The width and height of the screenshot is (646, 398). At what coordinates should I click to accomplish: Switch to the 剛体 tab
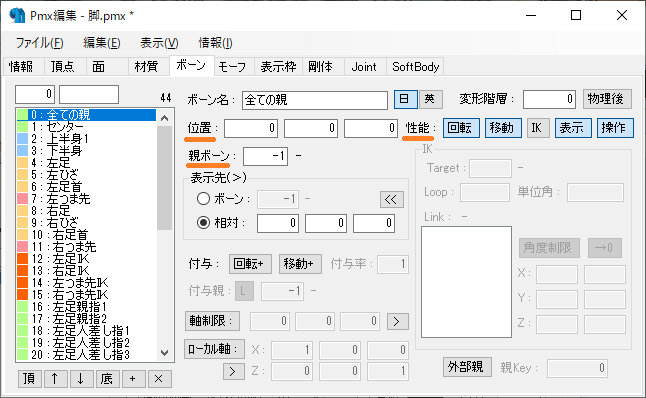coord(321,67)
